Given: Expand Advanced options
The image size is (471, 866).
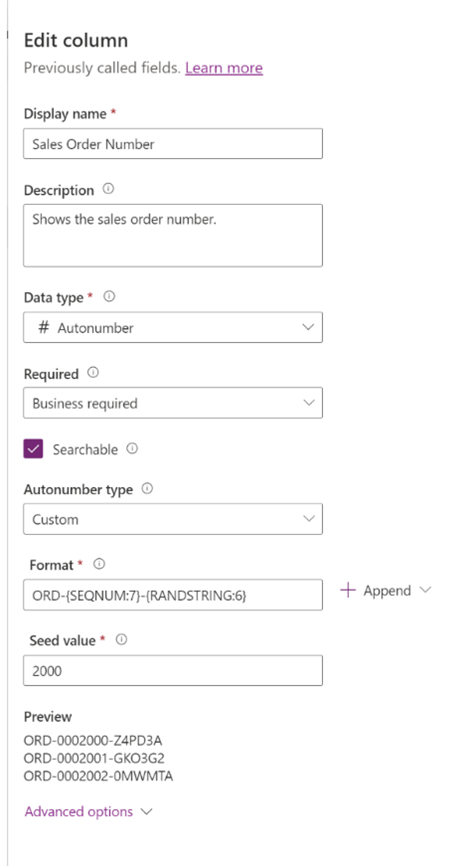Looking at the screenshot, I should [88, 811].
